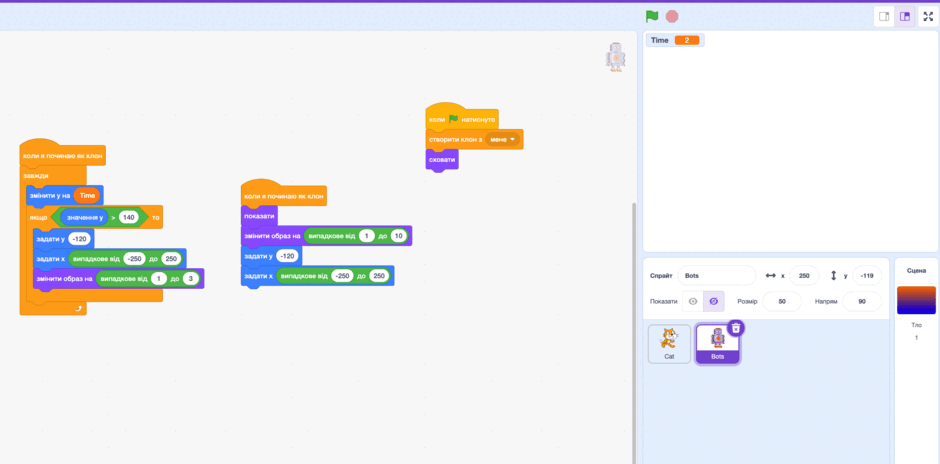Screen dimensions: 940x464
Task: Click the 'якщо' if-condition block
Action: point(38,217)
